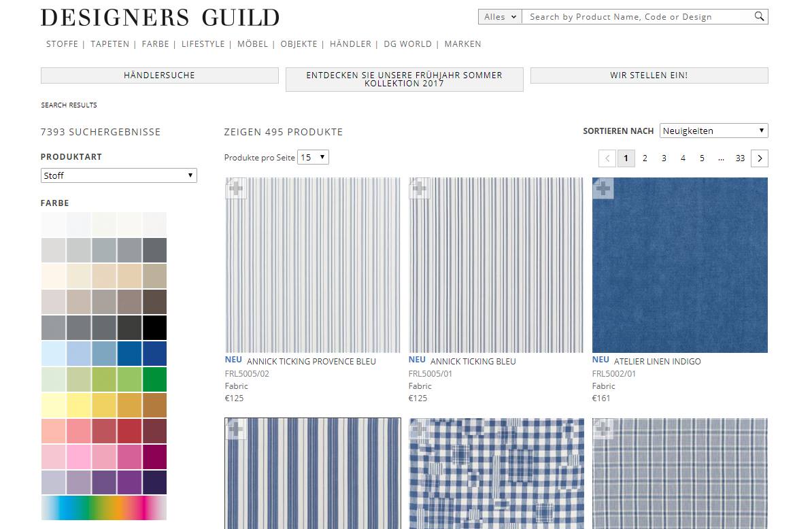812x529 pixels.
Task: Go to next results page arrow
Action: (760, 158)
